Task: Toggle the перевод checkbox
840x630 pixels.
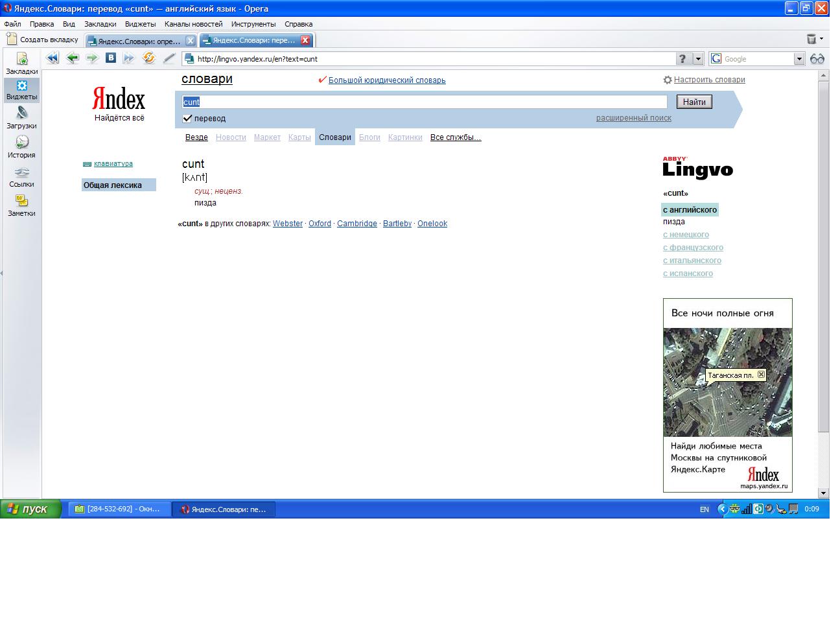Action: [187, 119]
